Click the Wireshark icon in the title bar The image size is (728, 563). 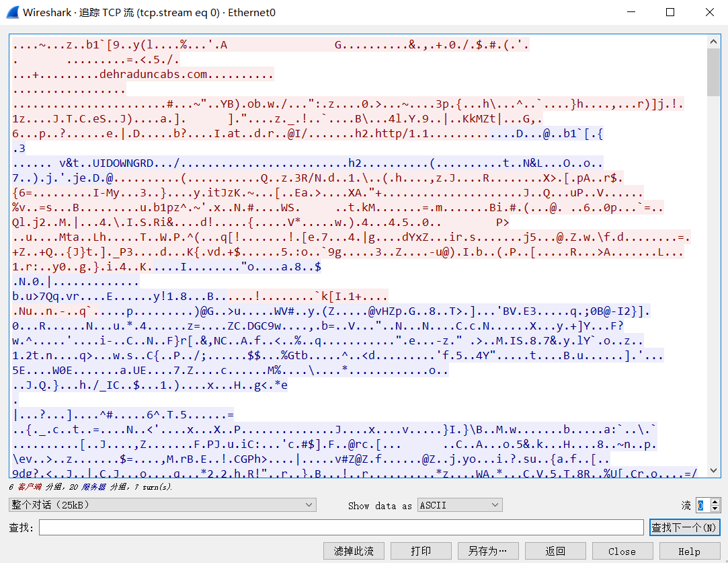[12, 11]
